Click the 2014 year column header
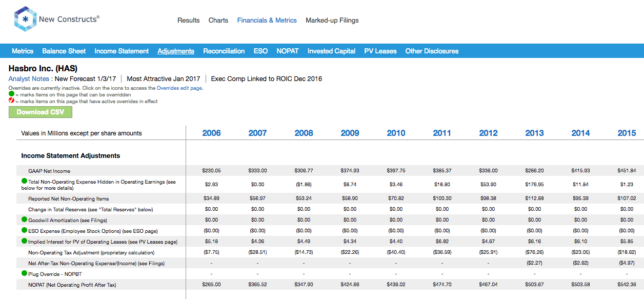 coord(580,133)
